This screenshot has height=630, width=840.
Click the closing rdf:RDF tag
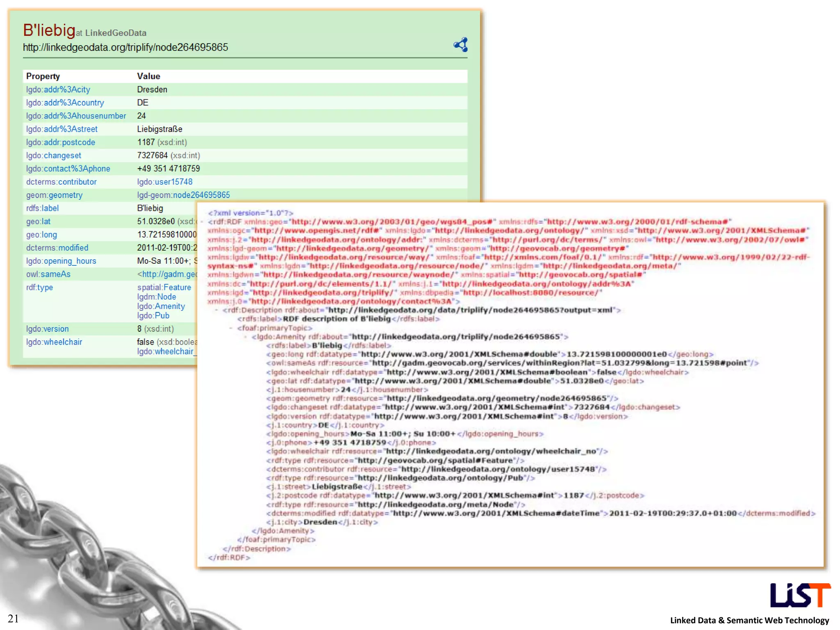tap(229, 557)
